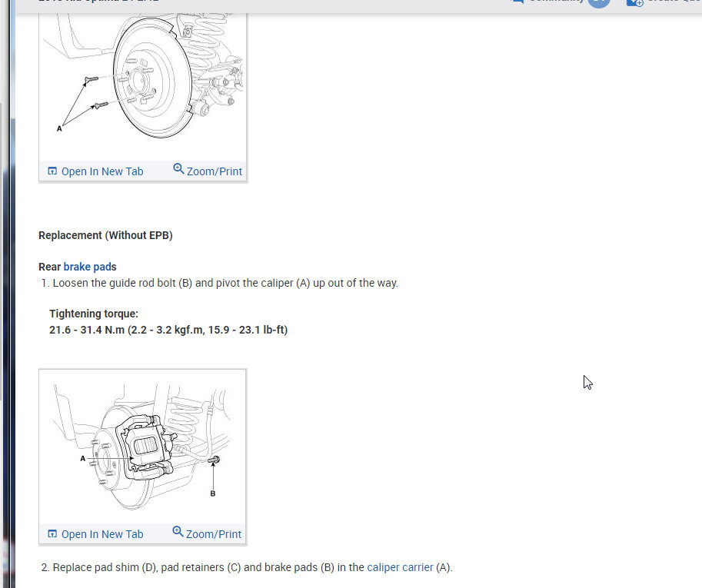Click the 'Rear' word in the subheading

(x=49, y=267)
